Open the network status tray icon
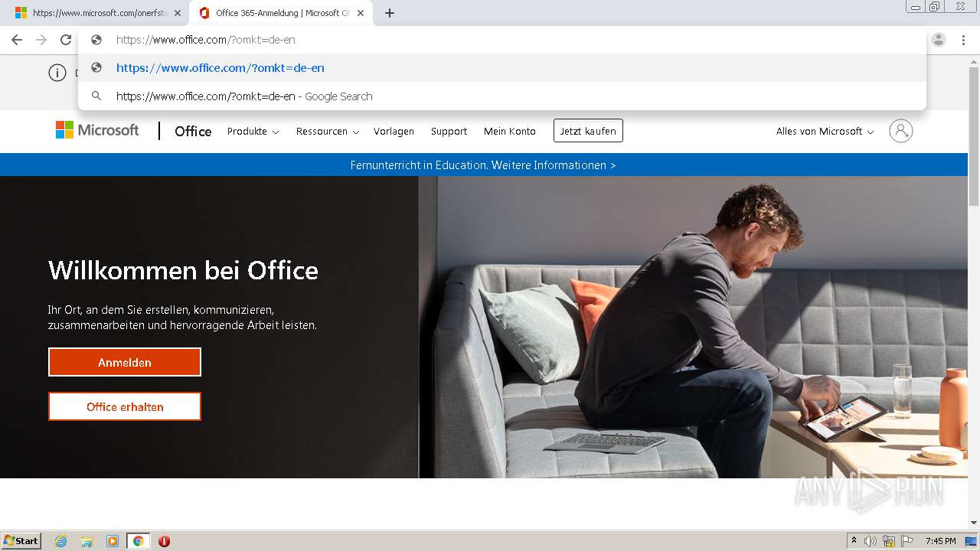This screenshot has height=551, width=980. click(x=889, y=541)
